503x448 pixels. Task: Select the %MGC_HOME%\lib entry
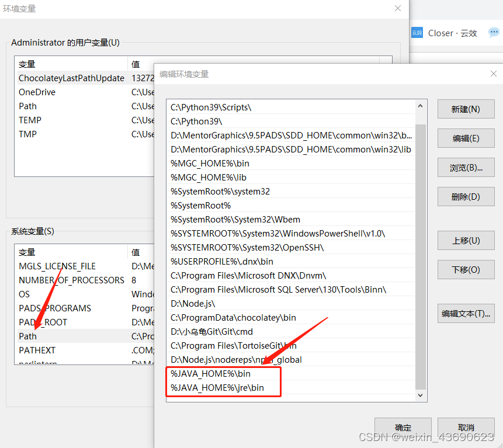291,178
